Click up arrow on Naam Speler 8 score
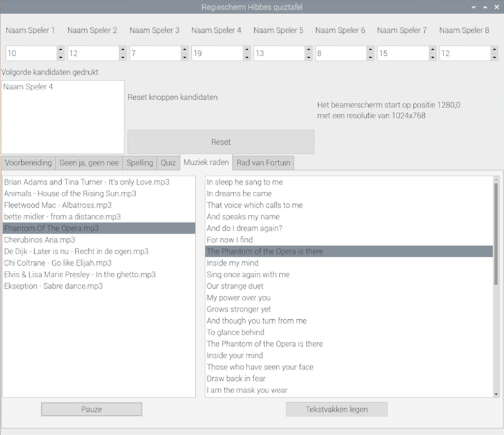The width and height of the screenshot is (504, 435). pos(495,50)
